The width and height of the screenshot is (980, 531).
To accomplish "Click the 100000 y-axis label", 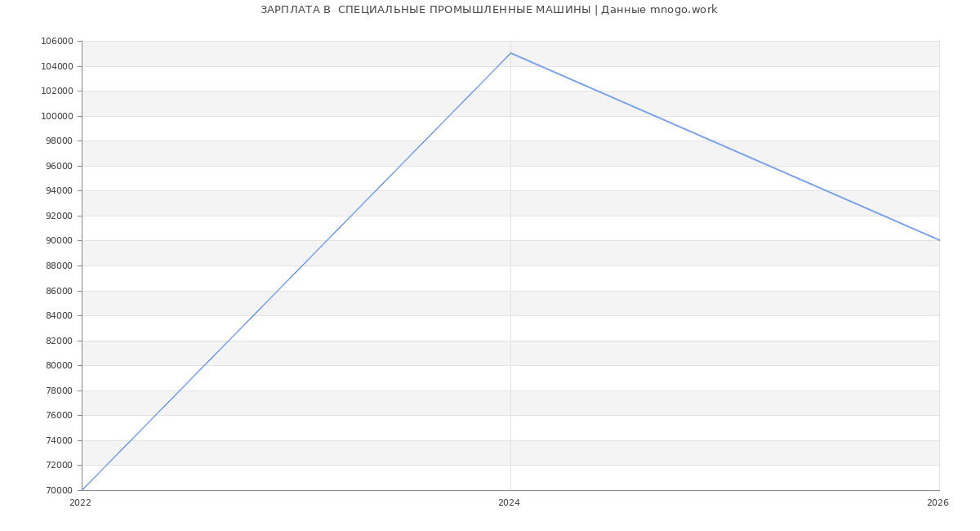I will point(56,116).
